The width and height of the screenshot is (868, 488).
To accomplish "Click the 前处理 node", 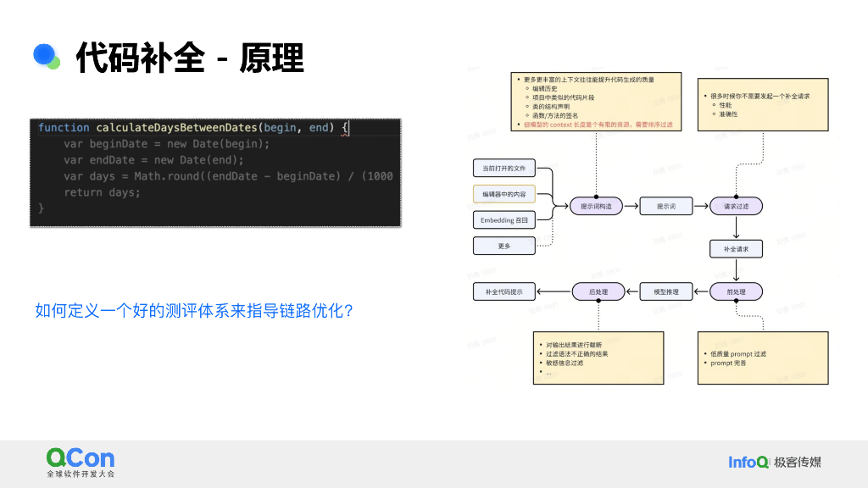I will 737,291.
